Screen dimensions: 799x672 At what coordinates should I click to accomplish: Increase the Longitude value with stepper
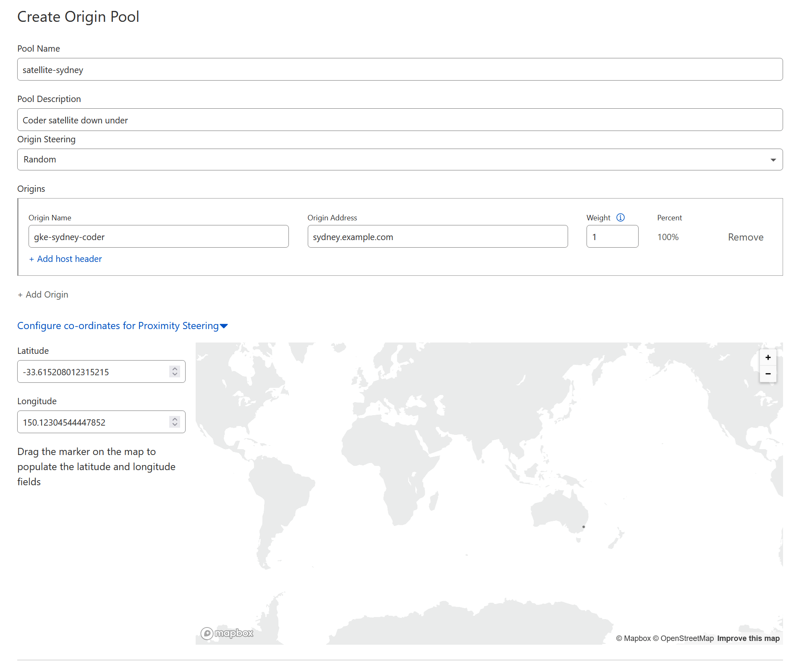point(175,419)
